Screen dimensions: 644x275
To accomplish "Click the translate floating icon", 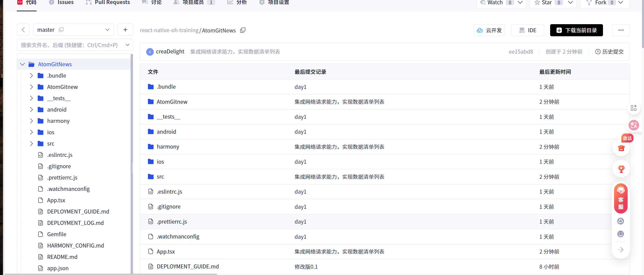I will pos(633,125).
